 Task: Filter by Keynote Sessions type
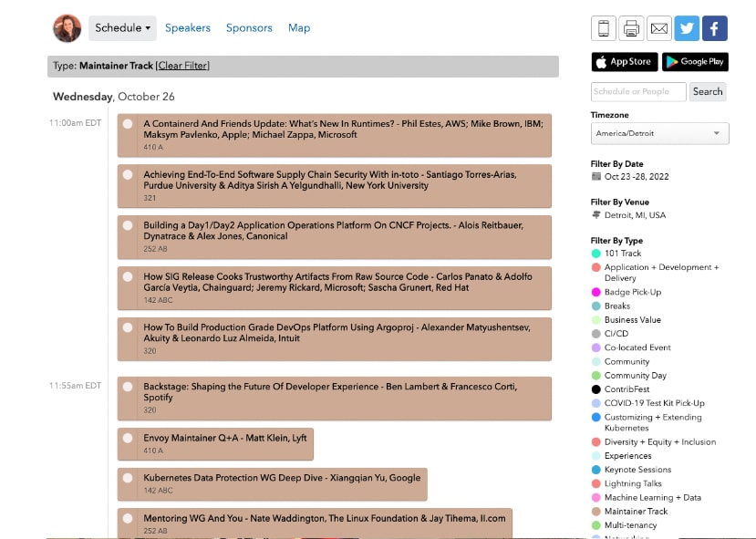[637, 470]
